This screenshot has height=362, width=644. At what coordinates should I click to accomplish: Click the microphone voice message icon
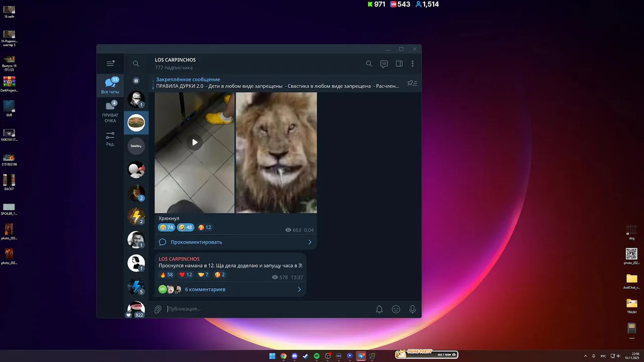(413, 309)
